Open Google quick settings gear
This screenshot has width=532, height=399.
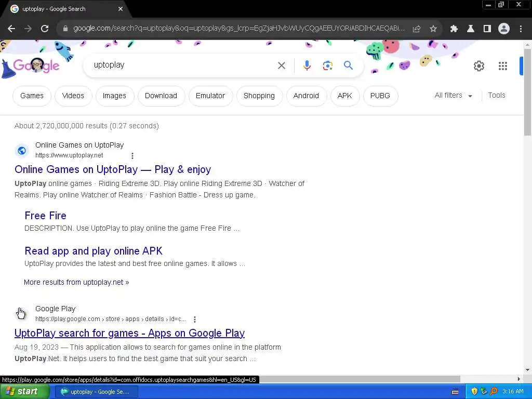(478, 66)
